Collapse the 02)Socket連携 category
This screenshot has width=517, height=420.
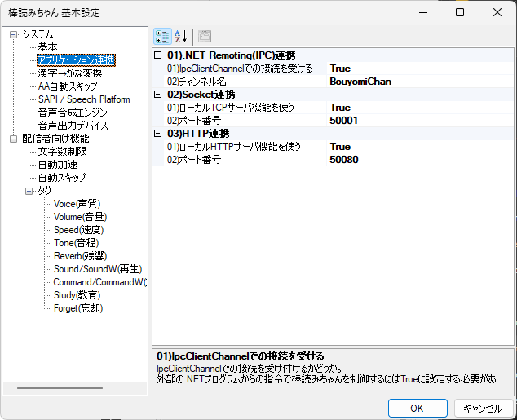pos(158,95)
